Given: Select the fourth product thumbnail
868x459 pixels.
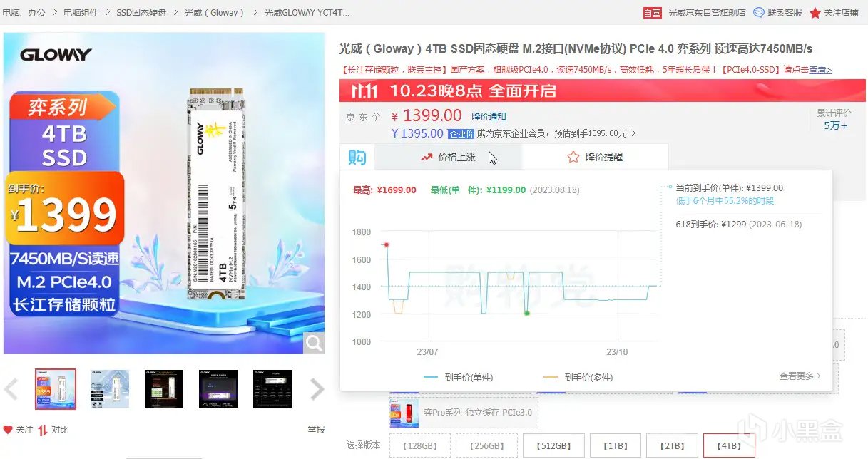Looking at the screenshot, I should coord(218,389).
